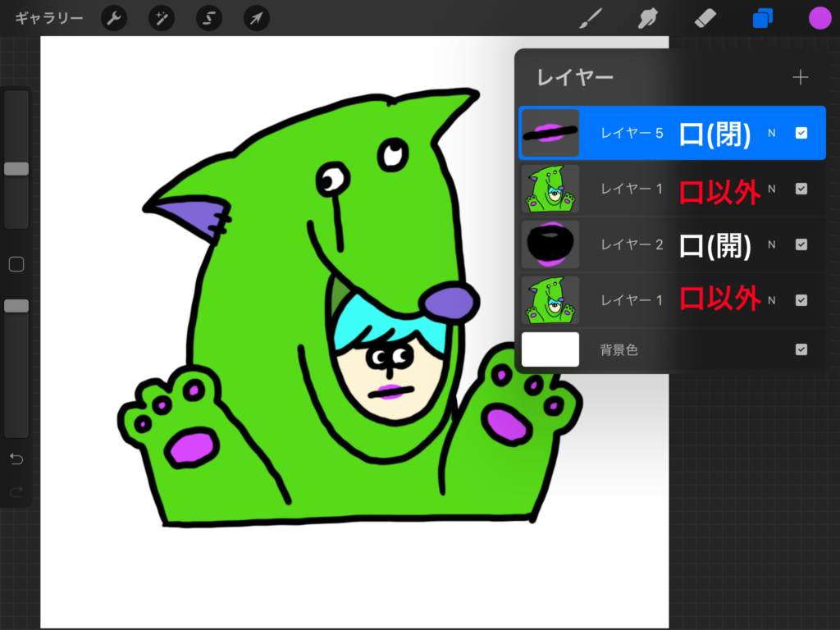Close the Layers panel via the layers icon

(x=762, y=19)
